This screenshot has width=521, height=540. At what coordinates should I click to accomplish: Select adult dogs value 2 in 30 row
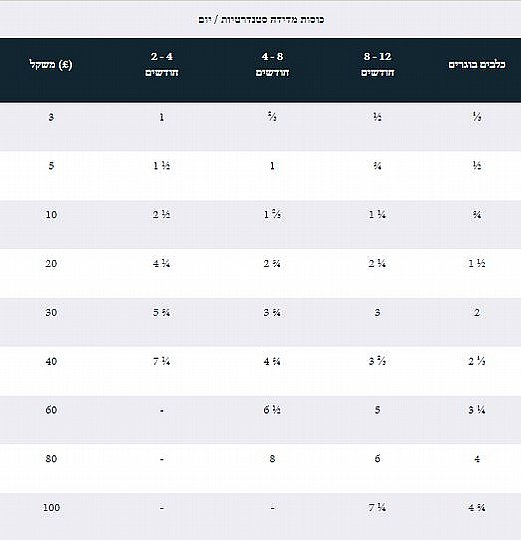point(477,312)
